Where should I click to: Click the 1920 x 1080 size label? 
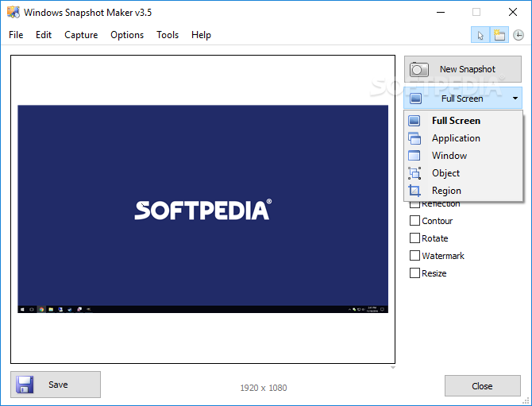[264, 388]
